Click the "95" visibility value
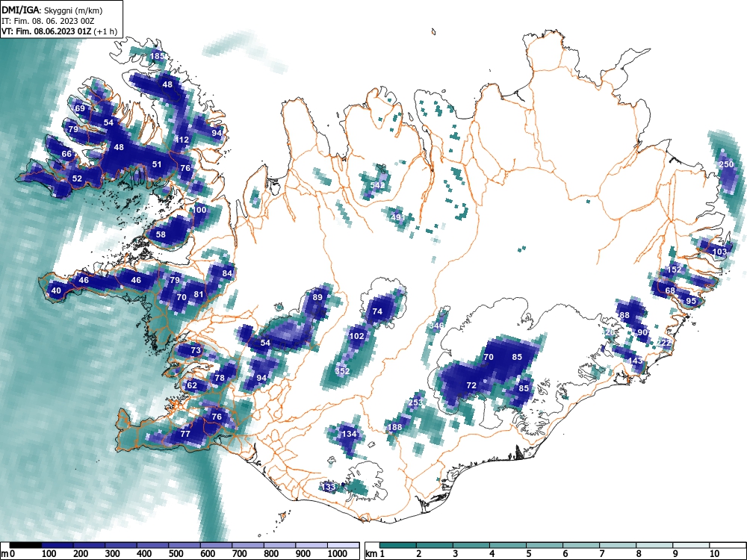The height and width of the screenshot is (560, 747). tap(691, 301)
